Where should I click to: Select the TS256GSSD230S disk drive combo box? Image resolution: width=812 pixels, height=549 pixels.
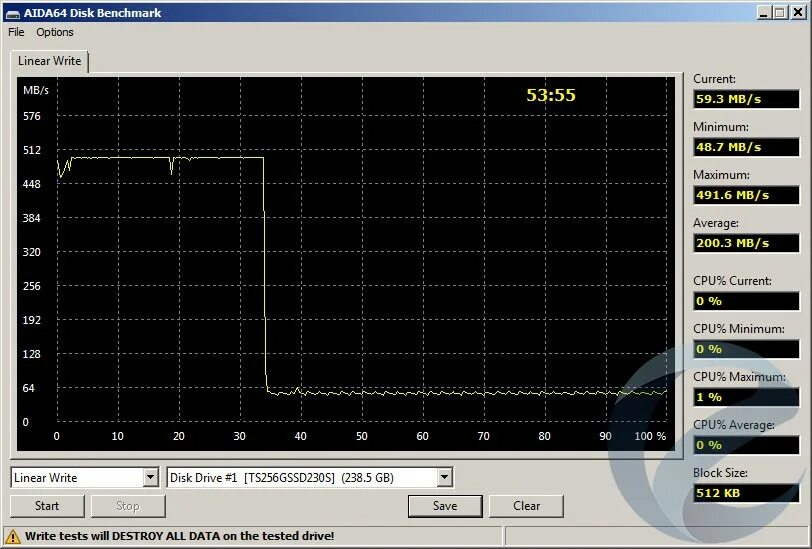click(x=310, y=477)
